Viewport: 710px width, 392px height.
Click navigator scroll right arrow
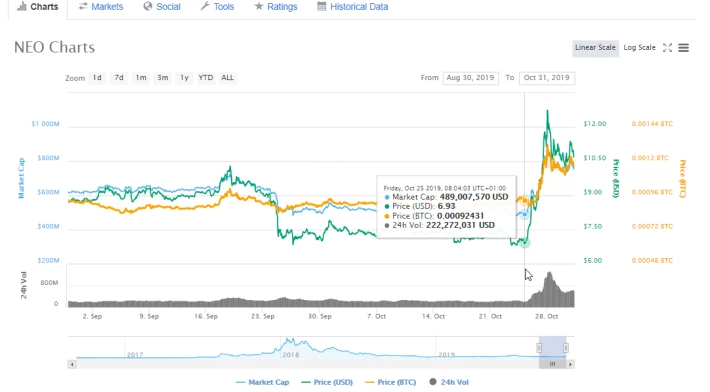(571, 364)
